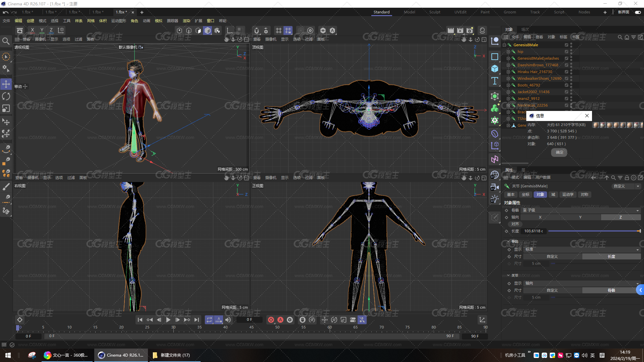Open timeline dope sheet graph icon
The image size is (644, 362).
click(482, 320)
